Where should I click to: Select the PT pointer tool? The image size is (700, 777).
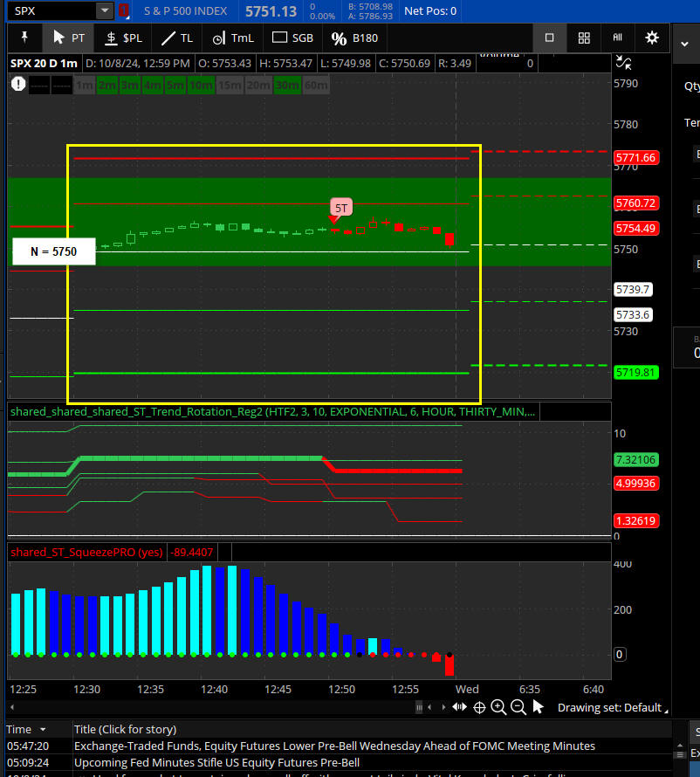[68, 38]
